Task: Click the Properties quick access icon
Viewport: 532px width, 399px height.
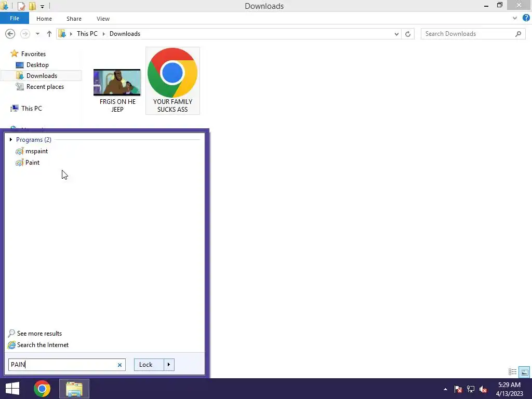Action: 21,6
